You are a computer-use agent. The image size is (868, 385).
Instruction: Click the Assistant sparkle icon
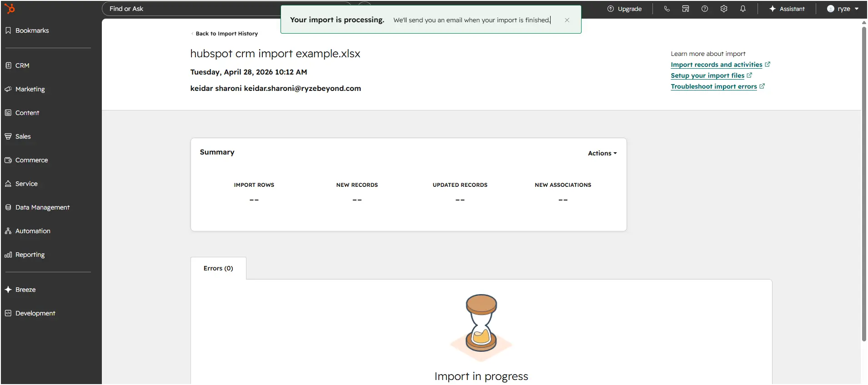773,9
